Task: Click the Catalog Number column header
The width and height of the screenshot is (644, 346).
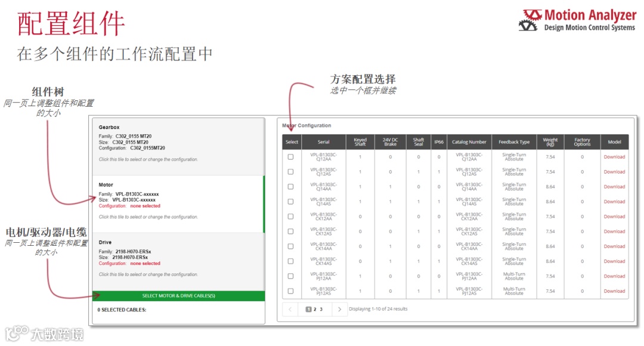Action: point(469,142)
